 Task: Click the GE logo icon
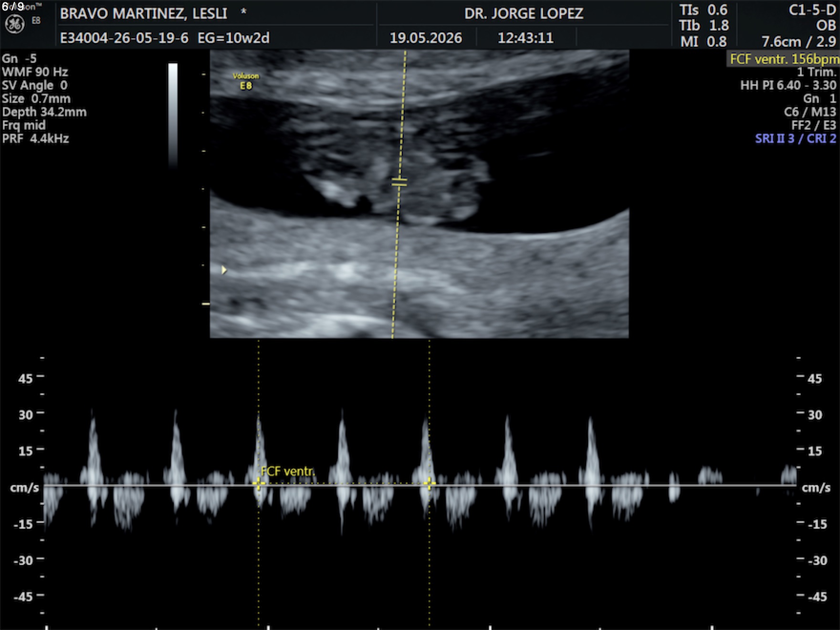(14, 24)
